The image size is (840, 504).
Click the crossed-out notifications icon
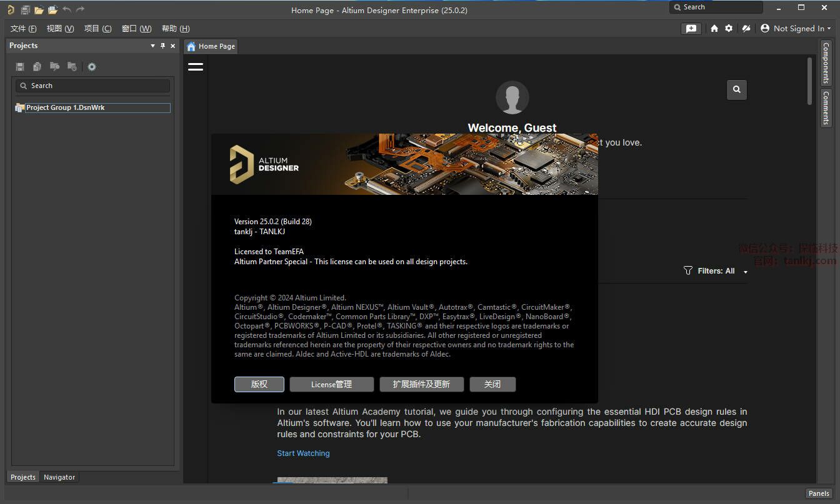click(746, 29)
